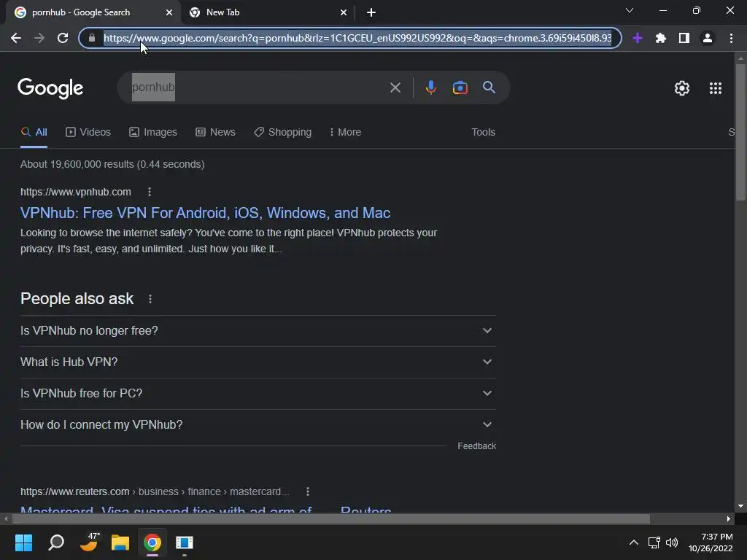
Task: Click the horizontal scrollbar thumb
Action: pos(330,518)
